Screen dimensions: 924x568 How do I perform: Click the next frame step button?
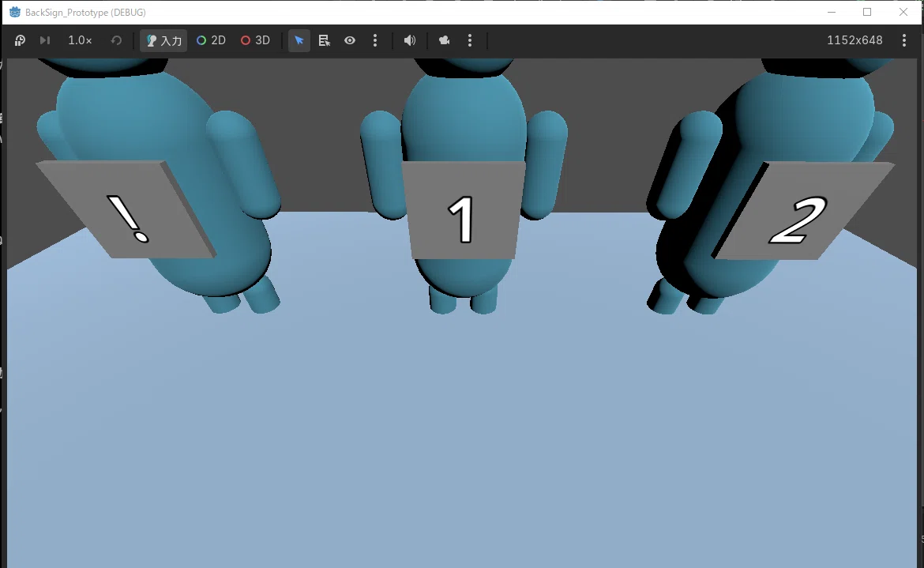pos(45,40)
